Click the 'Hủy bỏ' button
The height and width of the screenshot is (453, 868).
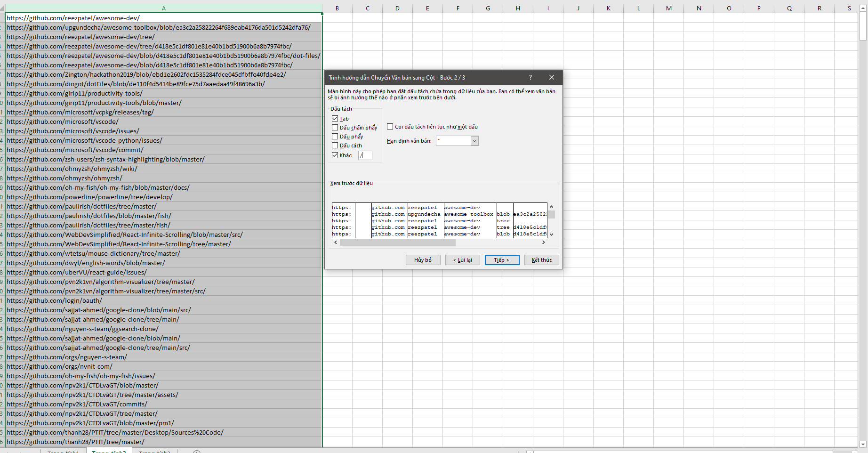coord(423,260)
